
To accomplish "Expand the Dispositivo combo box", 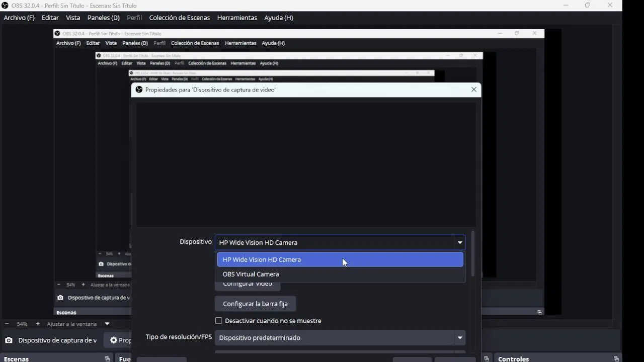I will pos(340,242).
